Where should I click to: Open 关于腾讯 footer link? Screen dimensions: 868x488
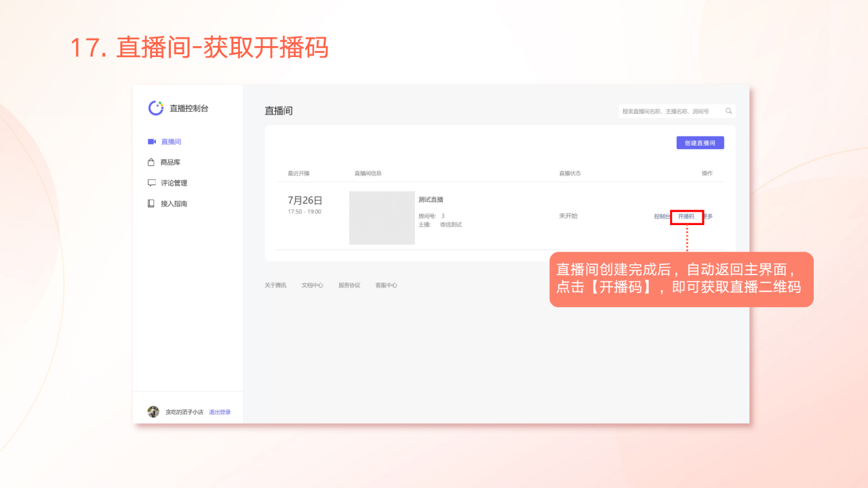275,285
